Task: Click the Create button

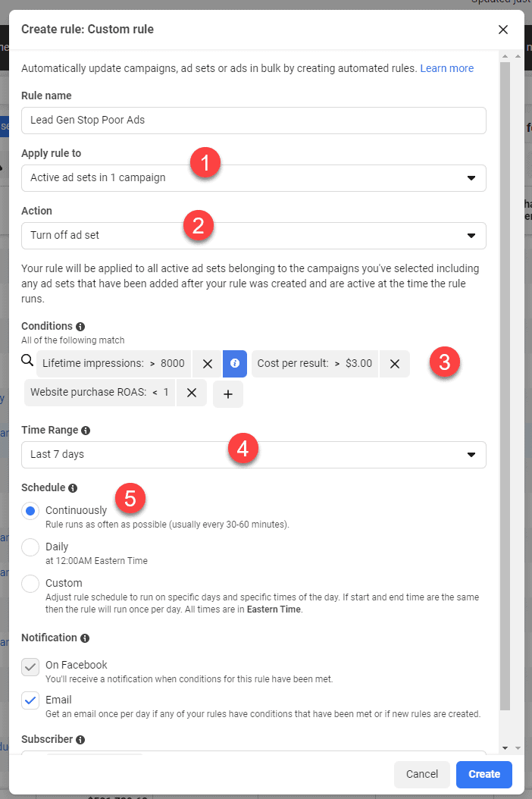Action: (x=484, y=775)
